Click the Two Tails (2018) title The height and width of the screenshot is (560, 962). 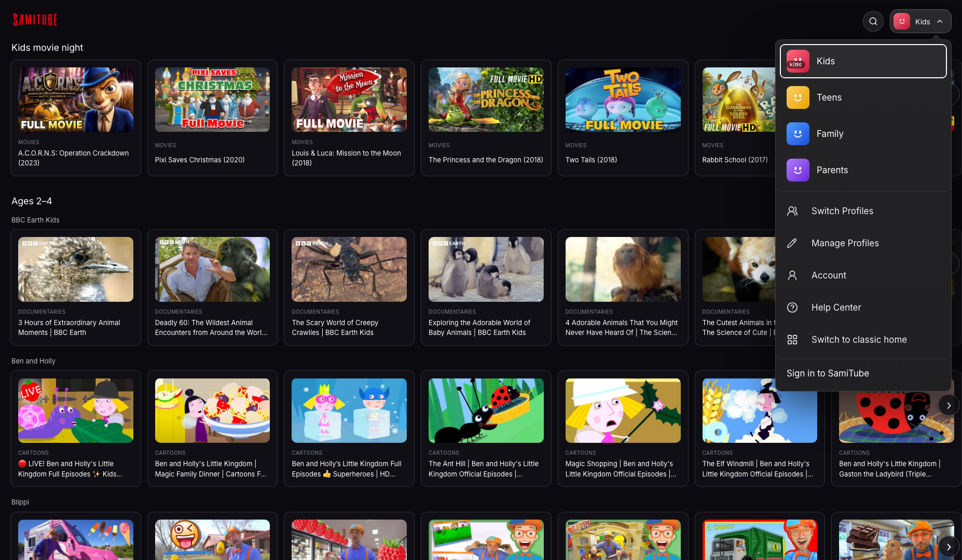coord(592,160)
